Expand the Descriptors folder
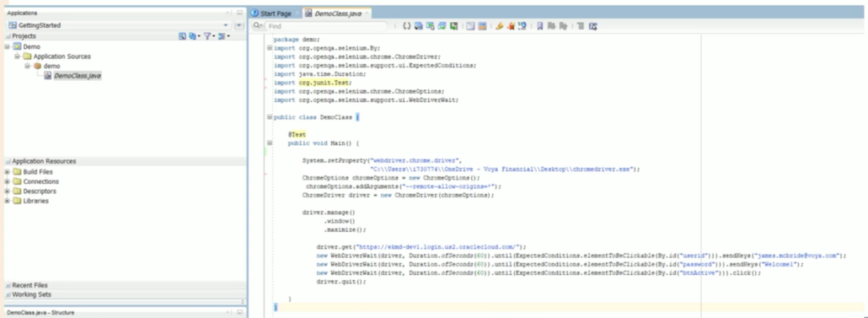The width and height of the screenshot is (868, 318). (x=8, y=191)
